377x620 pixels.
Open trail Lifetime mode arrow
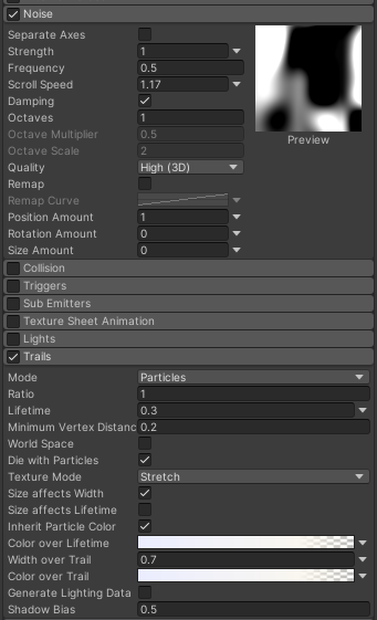[363, 410]
